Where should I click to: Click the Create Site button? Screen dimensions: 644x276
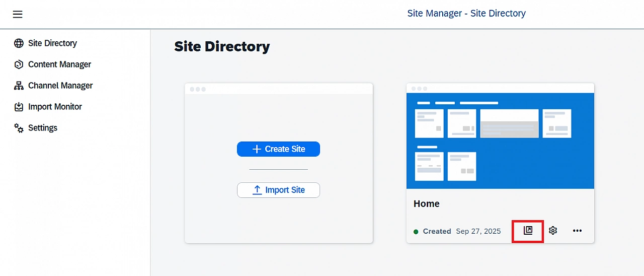(x=278, y=149)
